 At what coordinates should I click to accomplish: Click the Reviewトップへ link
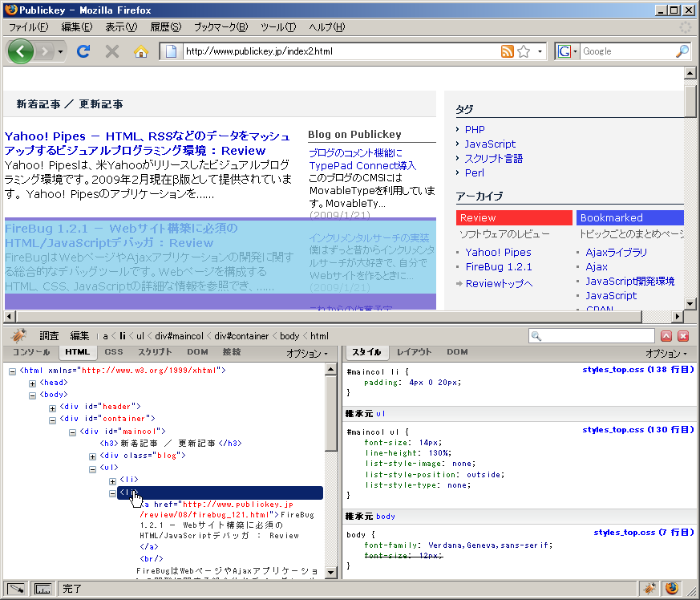pyautogui.click(x=499, y=284)
